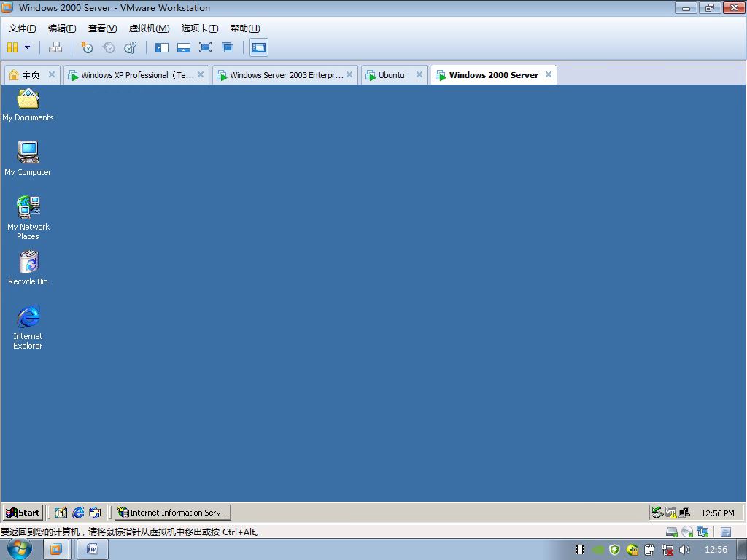Click the host taskbar clock 12:56

[x=716, y=550]
